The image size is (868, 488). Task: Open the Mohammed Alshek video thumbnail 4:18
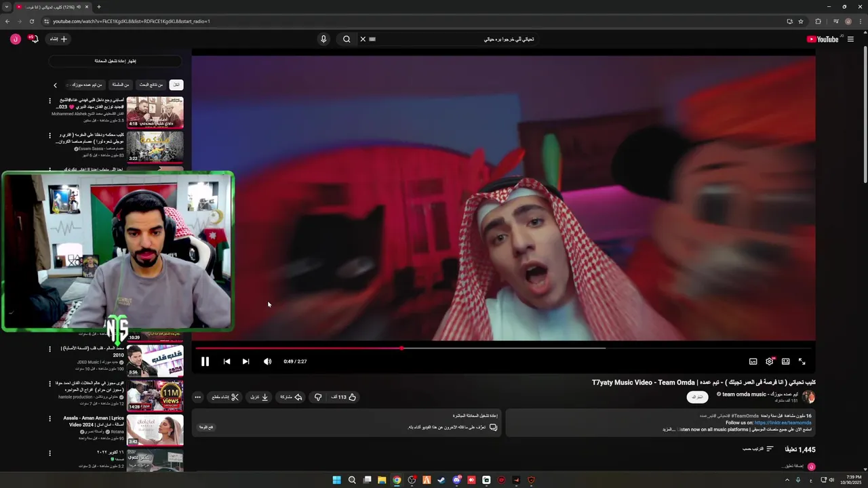[x=155, y=113]
